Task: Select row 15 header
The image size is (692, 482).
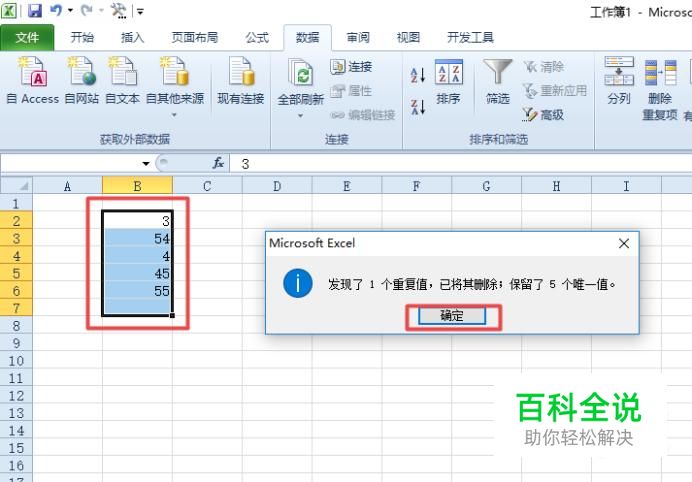Action: [16, 448]
